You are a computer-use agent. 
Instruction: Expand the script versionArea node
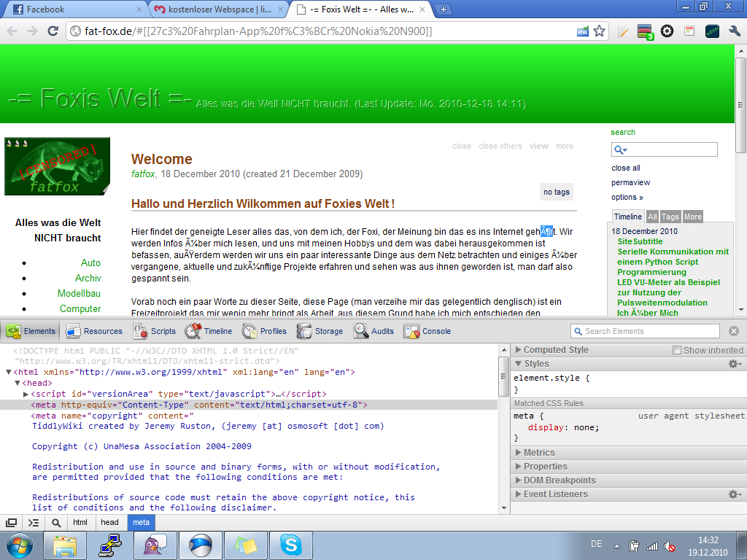(x=27, y=394)
